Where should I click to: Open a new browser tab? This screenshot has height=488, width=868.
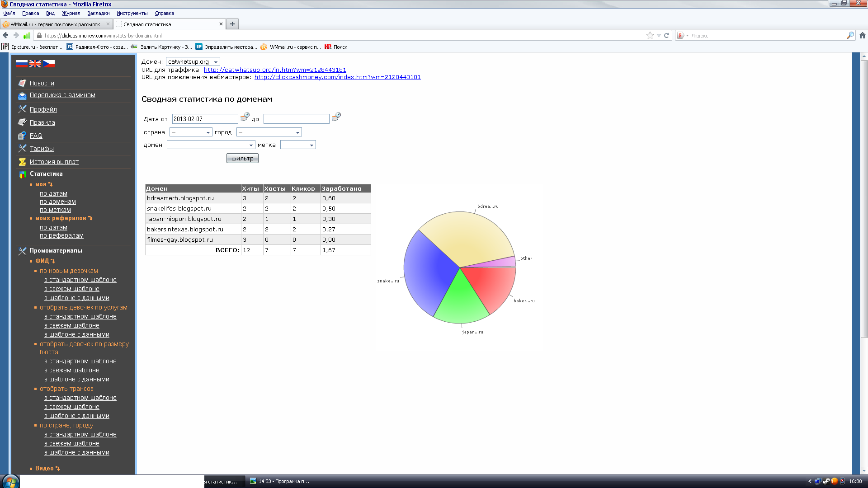click(x=232, y=24)
